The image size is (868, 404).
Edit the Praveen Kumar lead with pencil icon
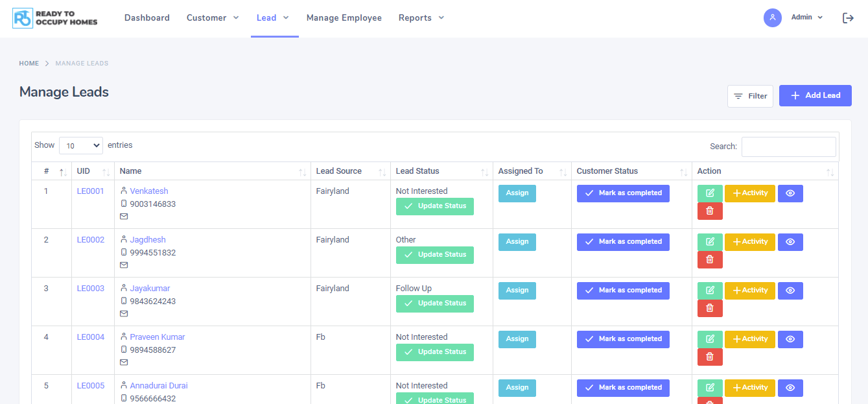(710, 339)
